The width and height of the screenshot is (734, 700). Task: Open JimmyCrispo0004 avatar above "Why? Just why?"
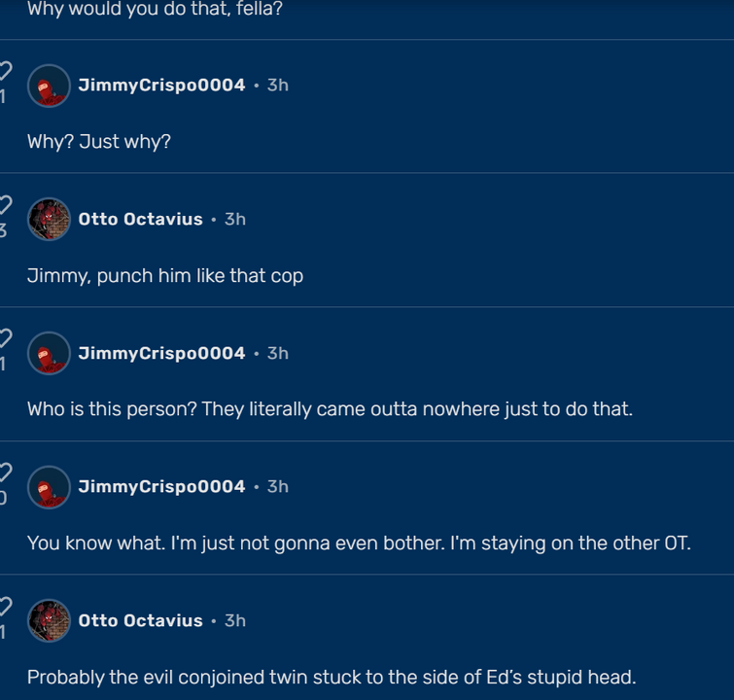tap(49, 86)
